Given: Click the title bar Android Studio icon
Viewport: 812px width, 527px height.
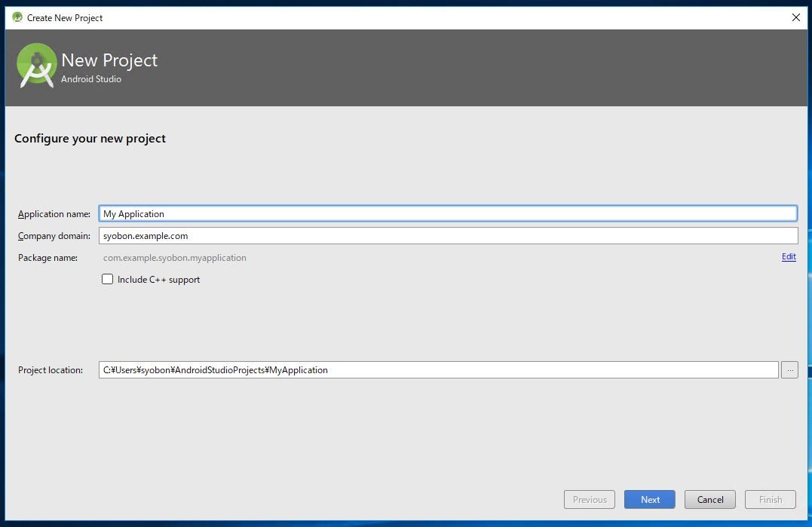Looking at the screenshot, I should 17,17.
